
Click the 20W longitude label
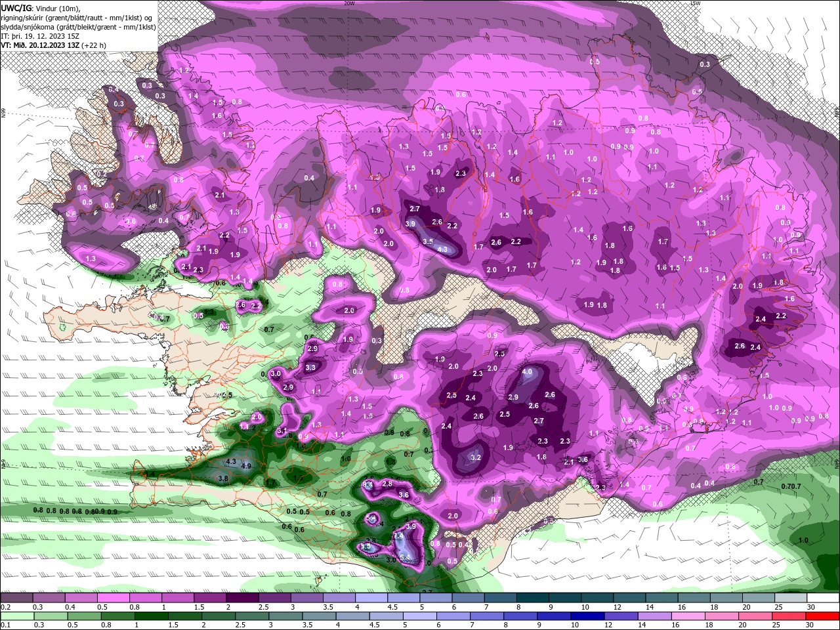(x=349, y=3)
